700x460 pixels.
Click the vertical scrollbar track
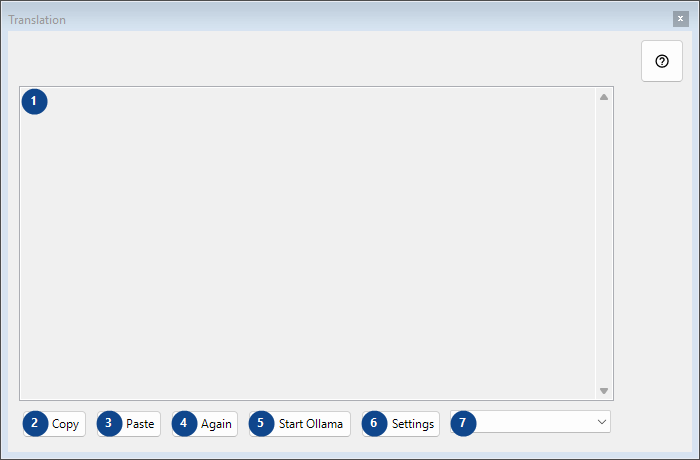click(604, 243)
